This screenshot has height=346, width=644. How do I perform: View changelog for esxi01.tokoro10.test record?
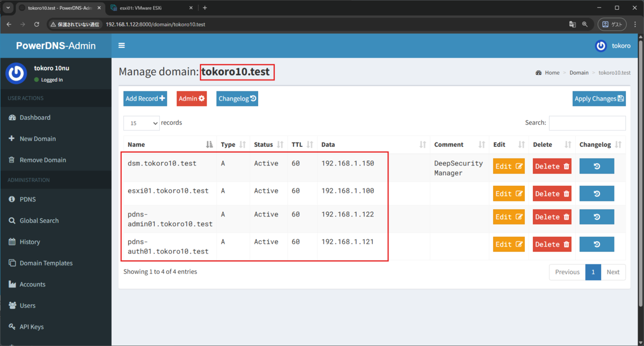(597, 193)
